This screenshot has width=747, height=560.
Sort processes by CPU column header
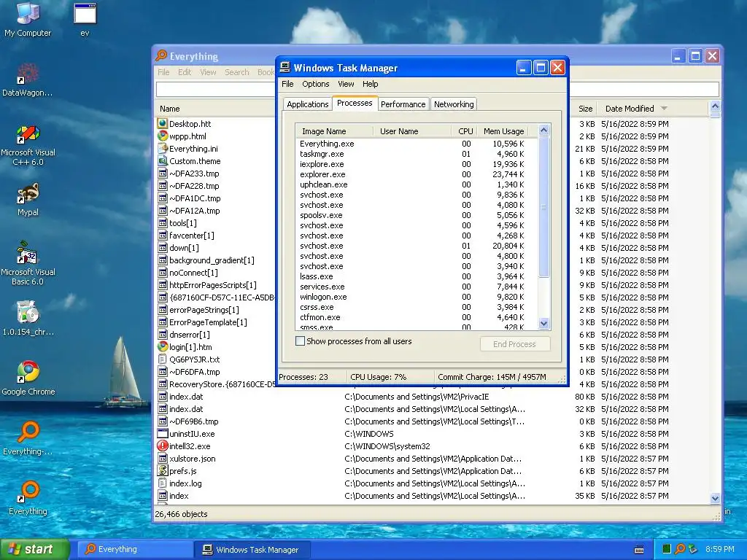pos(465,131)
